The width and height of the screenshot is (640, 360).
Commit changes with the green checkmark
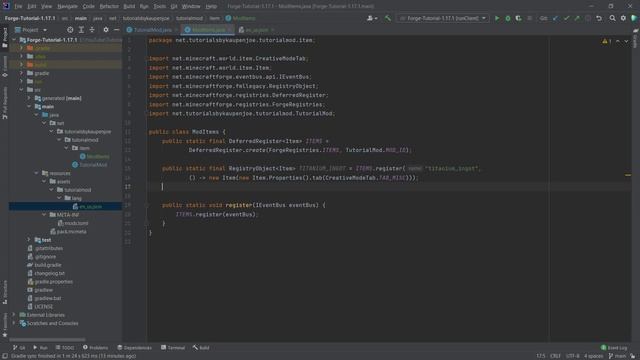(566, 18)
